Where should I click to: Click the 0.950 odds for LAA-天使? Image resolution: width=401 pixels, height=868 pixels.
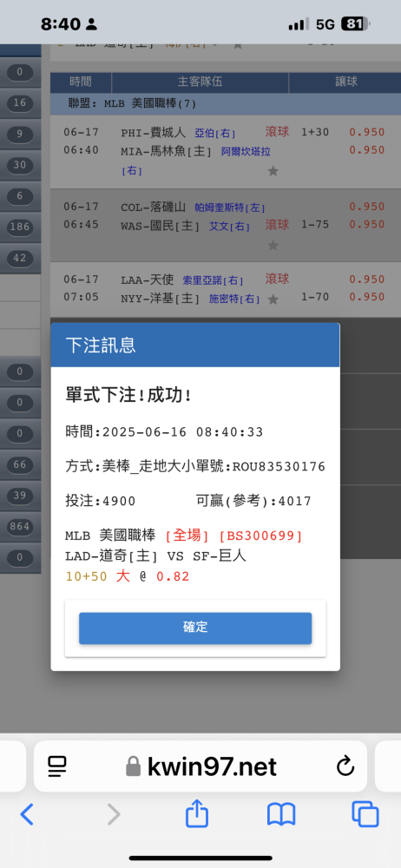tap(366, 279)
